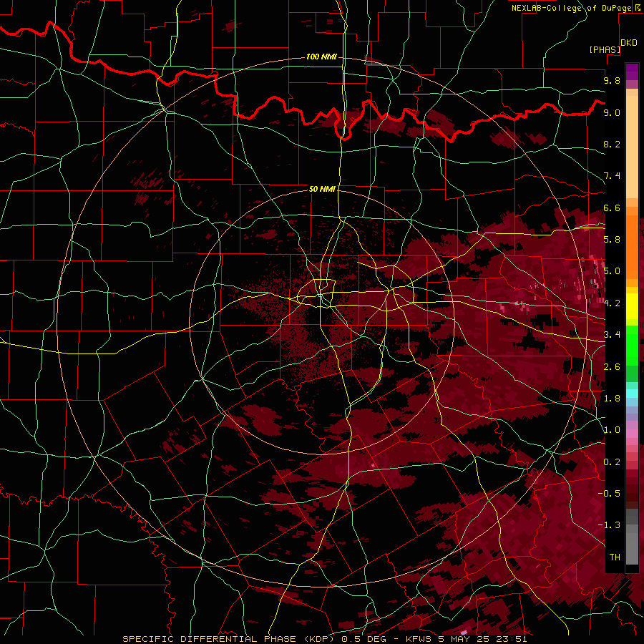Click the 5.0 scale value
Image resolution: width=644 pixels, height=644 pixels.
[612, 271]
